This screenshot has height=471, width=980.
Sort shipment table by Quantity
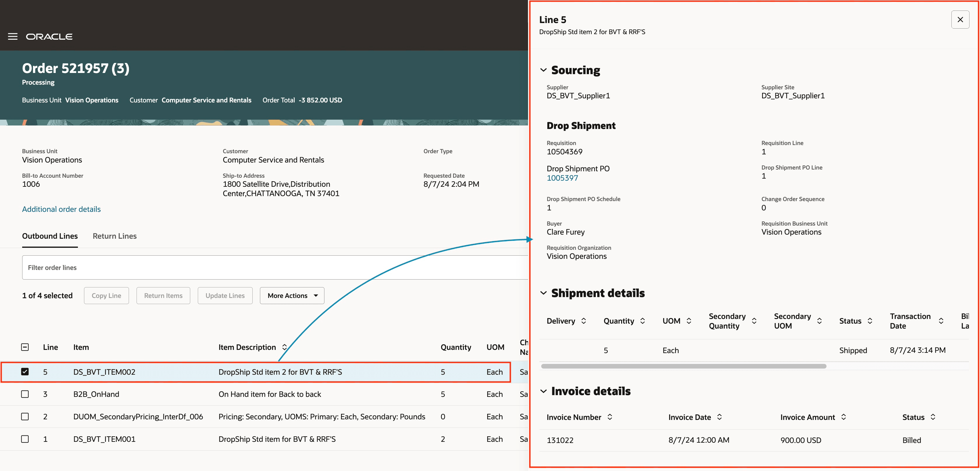click(642, 321)
